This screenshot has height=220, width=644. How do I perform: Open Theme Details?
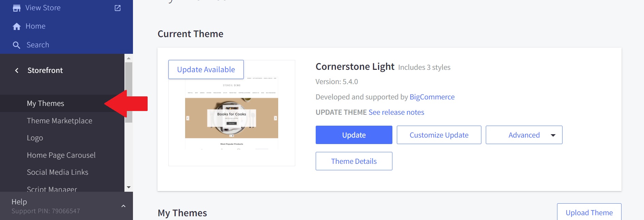coord(354,161)
